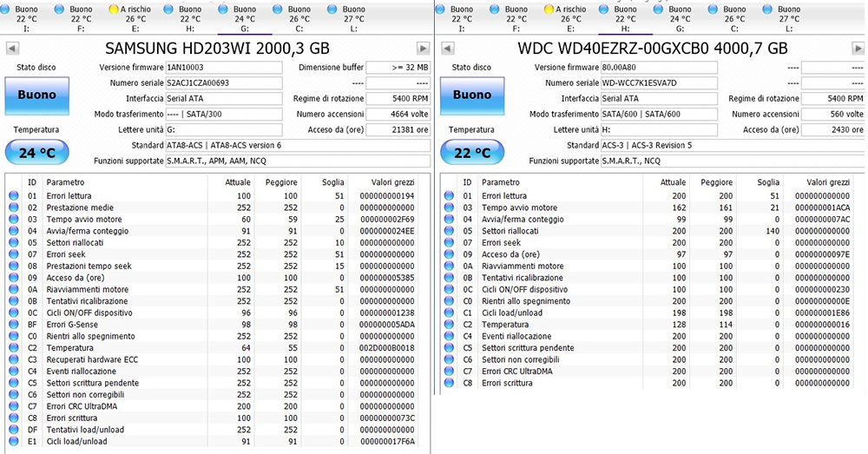Click status orb for Prestazione medie row

(x=14, y=207)
